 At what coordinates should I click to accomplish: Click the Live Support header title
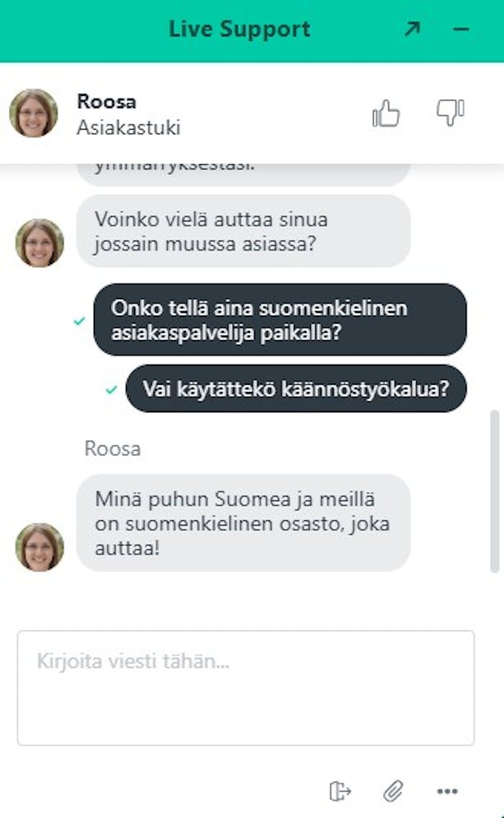[239, 30]
